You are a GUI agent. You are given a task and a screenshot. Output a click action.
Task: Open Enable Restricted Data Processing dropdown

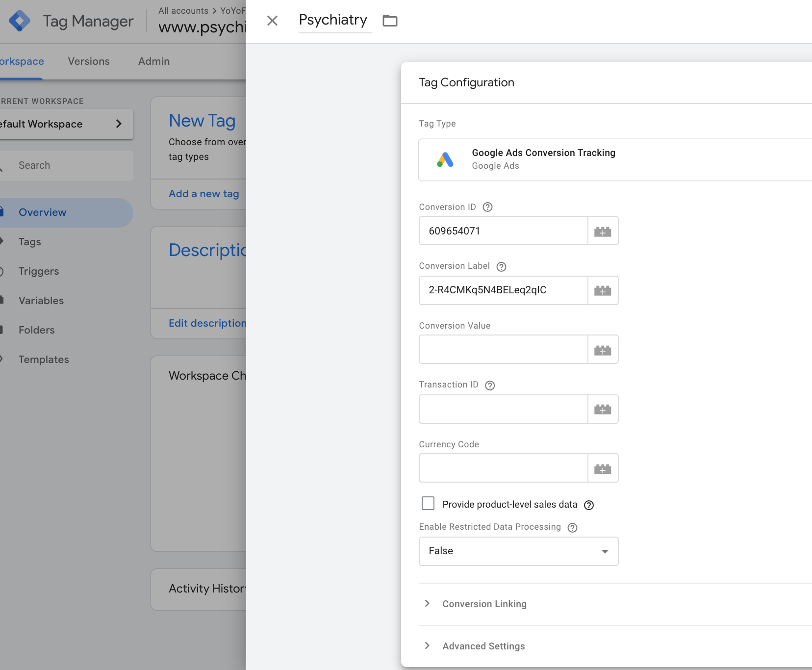(x=518, y=551)
